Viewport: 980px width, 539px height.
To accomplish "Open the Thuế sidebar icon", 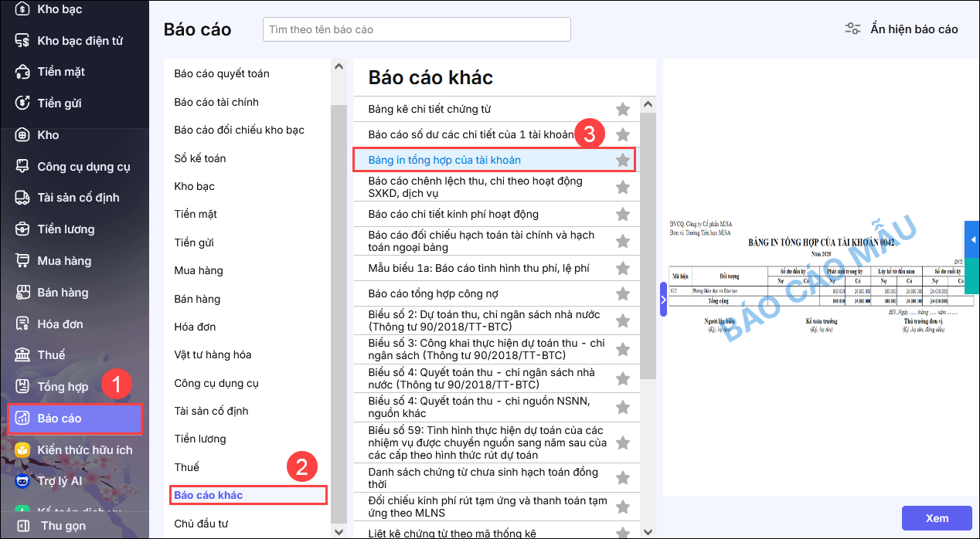I will [23, 355].
